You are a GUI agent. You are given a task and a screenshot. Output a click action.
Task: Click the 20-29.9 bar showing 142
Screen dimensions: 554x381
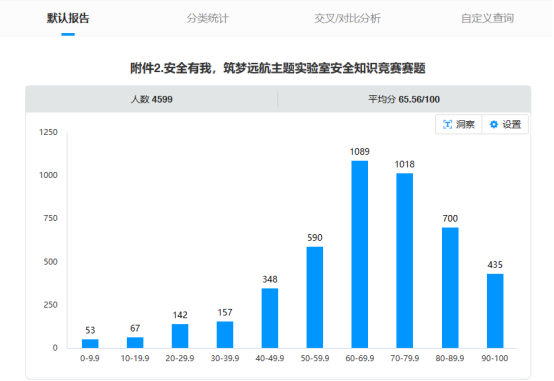coord(180,336)
